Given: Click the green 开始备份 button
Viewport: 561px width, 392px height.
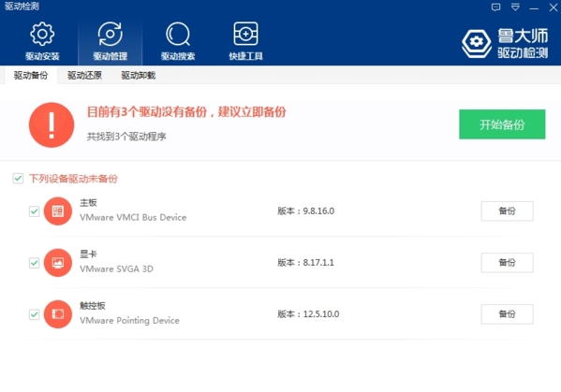Looking at the screenshot, I should tap(502, 124).
